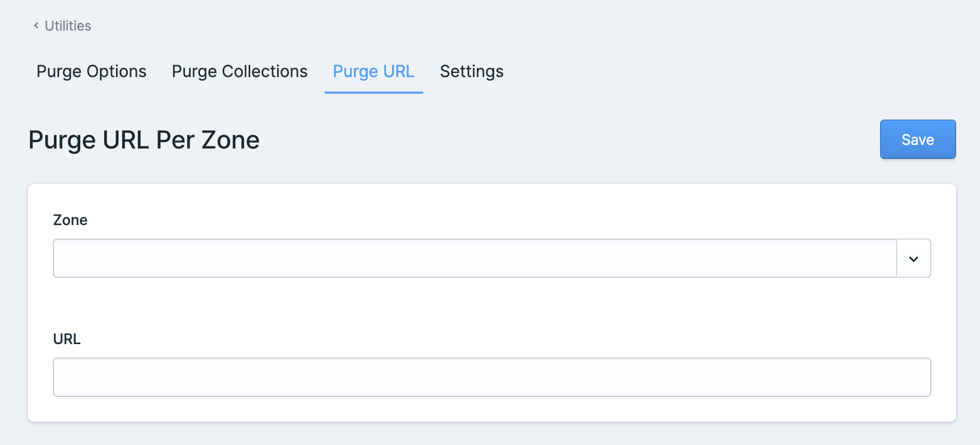The width and height of the screenshot is (980, 445).
Task: Open the Settings tab
Action: 471,71
